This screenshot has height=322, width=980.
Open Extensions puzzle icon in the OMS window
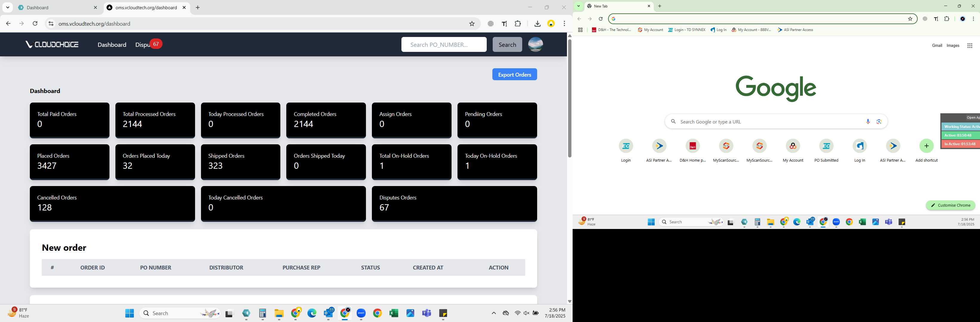(518, 24)
